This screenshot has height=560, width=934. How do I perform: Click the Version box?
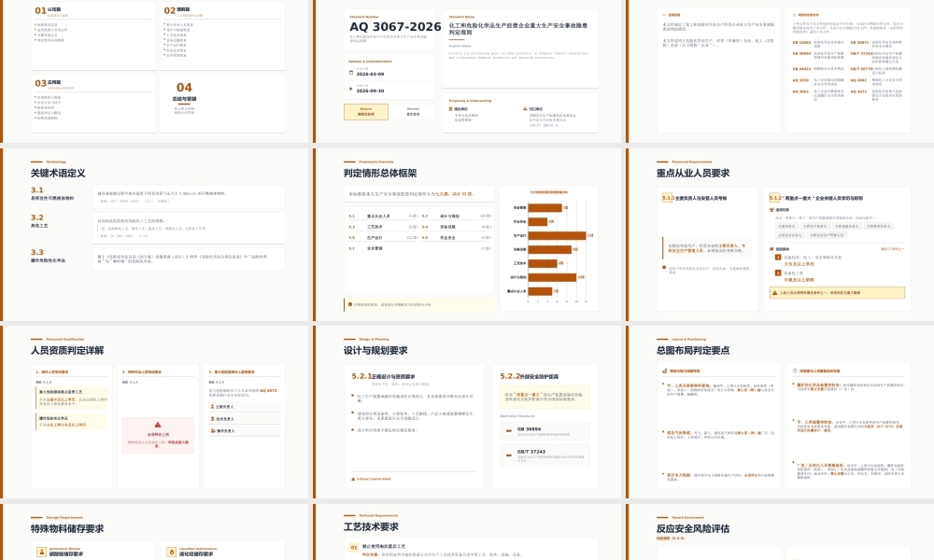[413, 111]
